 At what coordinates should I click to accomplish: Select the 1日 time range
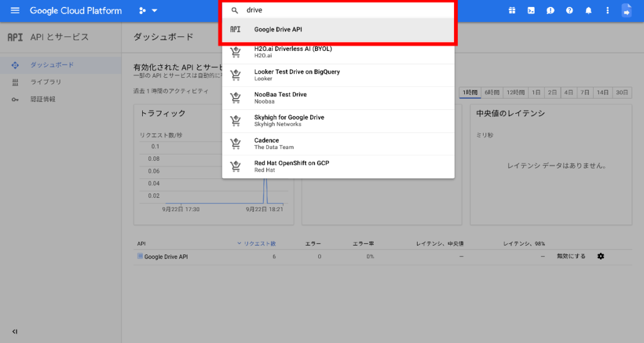(536, 93)
